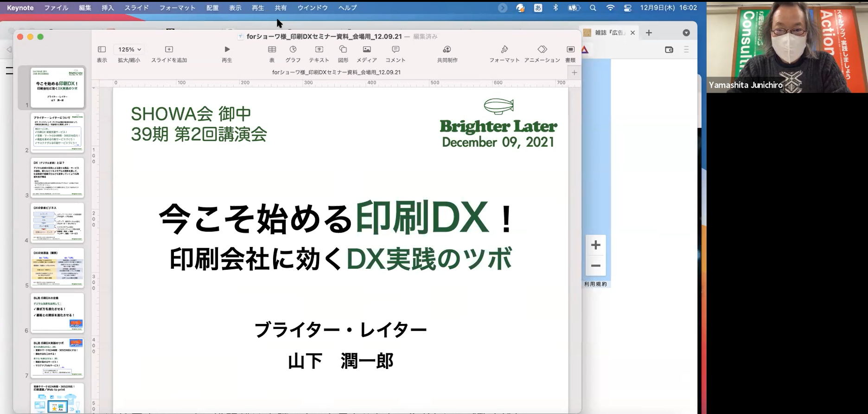This screenshot has width=868, height=414.
Task: Click the browser wallet icon
Action: [669, 50]
